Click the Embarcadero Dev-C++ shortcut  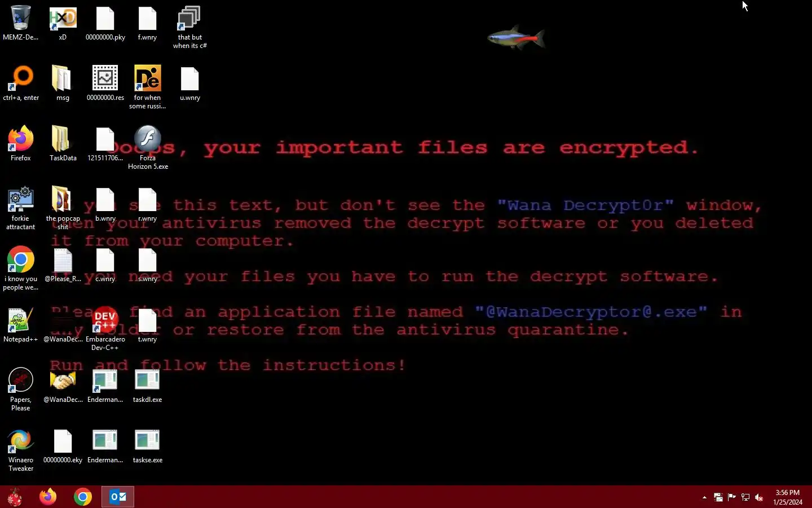coord(105,329)
